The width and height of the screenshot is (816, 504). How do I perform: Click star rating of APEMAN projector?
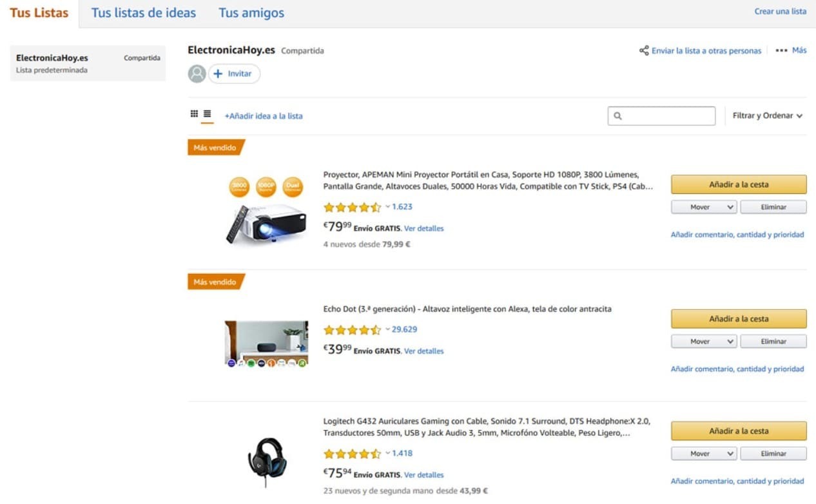[352, 207]
